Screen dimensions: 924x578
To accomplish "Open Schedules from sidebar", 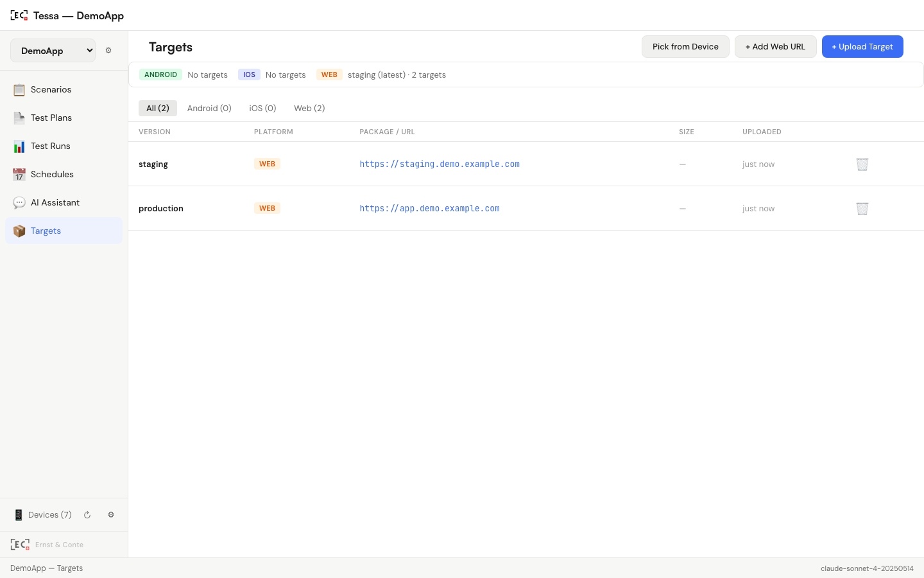I will pos(64,174).
